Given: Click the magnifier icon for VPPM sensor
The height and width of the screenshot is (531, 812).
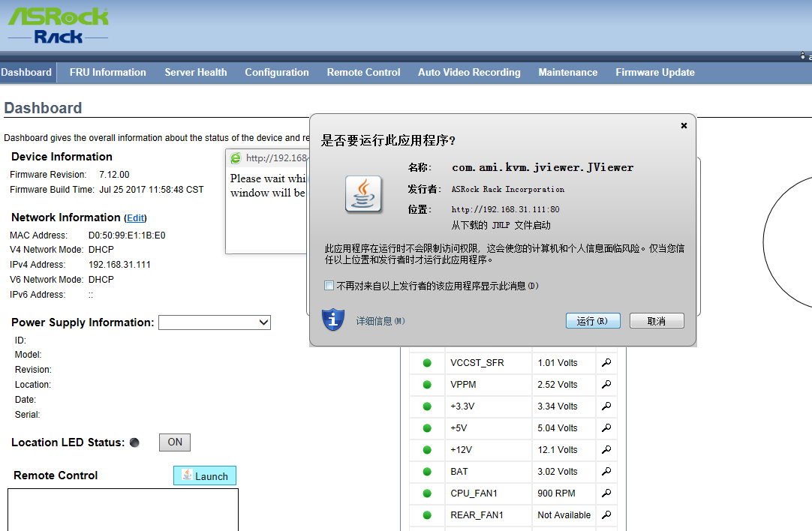Looking at the screenshot, I should click(606, 384).
